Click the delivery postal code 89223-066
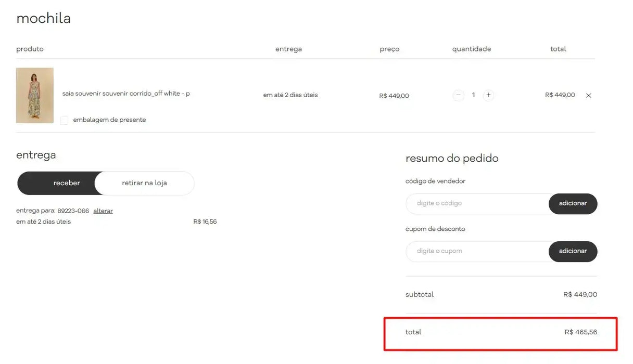The height and width of the screenshot is (364, 633). (x=73, y=211)
